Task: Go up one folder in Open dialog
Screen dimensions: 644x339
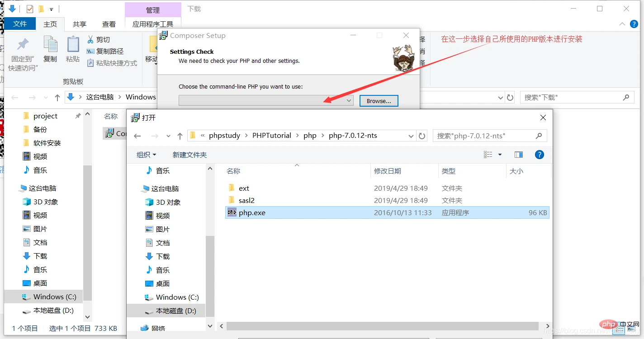Action: 180,136
